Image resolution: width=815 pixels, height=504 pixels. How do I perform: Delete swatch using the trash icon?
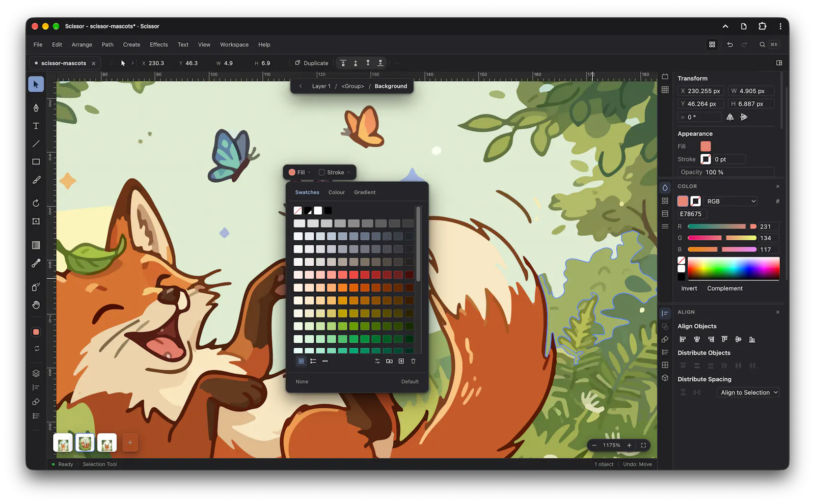click(413, 361)
